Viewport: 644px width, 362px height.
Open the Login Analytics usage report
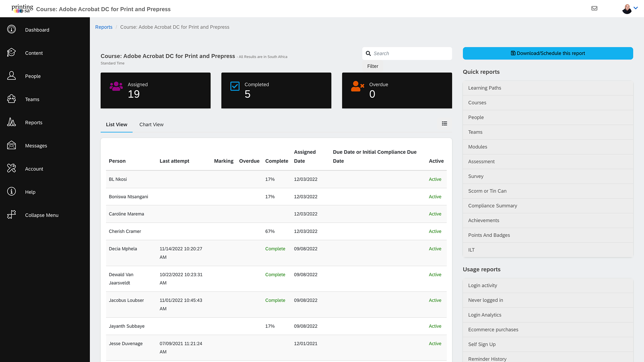coord(548,315)
